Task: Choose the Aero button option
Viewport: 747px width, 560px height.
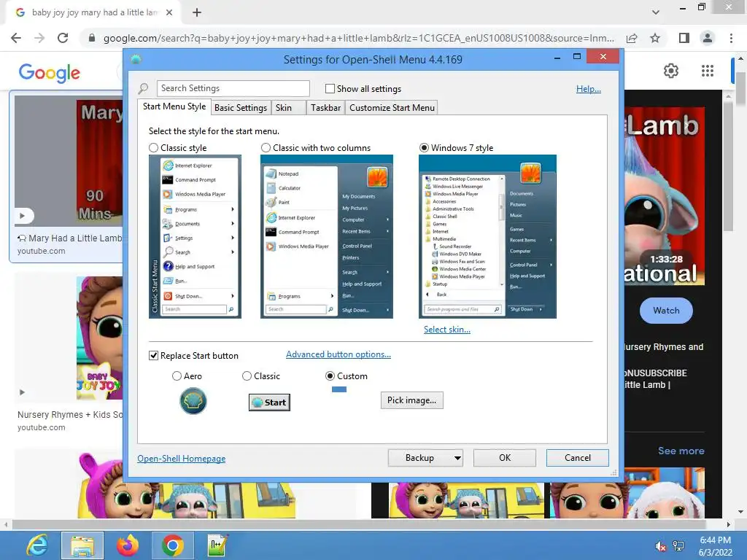Action: pyautogui.click(x=177, y=376)
